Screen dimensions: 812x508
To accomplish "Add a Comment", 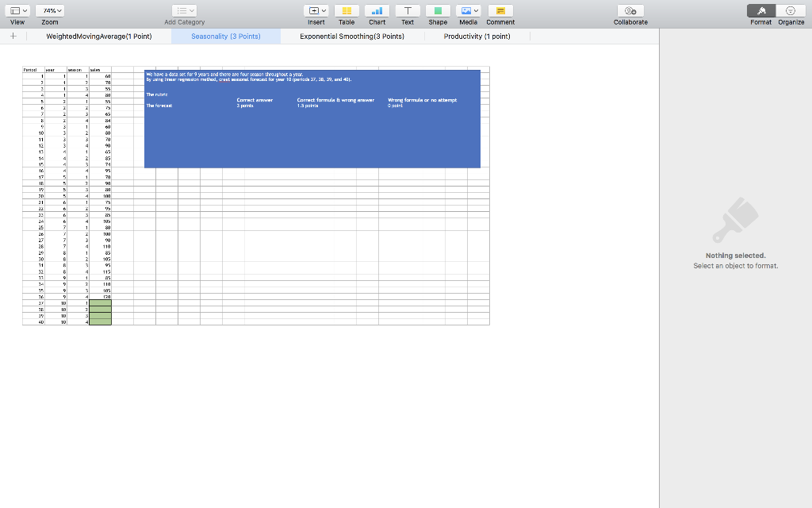I will (500, 10).
